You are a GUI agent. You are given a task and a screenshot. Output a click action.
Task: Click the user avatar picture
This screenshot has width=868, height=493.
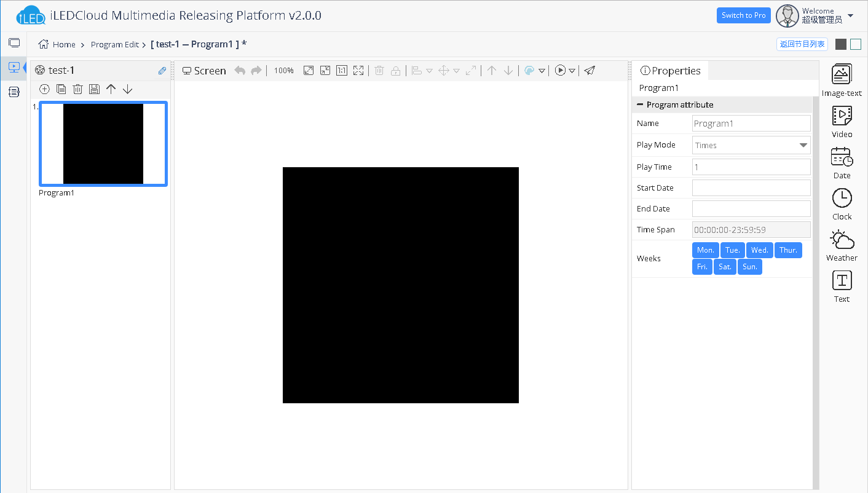787,16
